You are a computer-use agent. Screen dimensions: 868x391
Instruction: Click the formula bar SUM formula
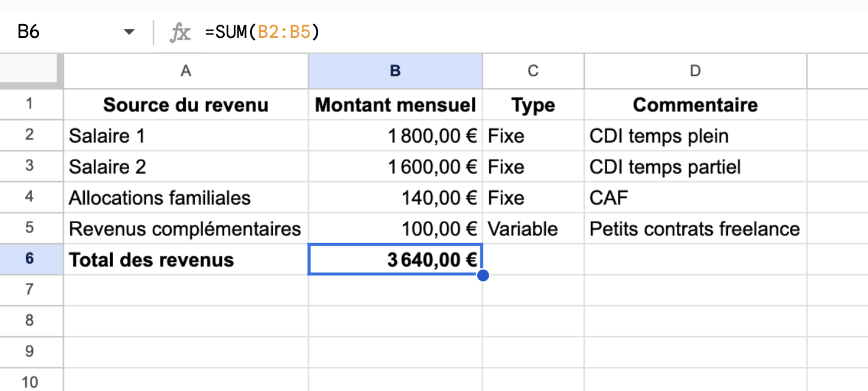(x=262, y=32)
